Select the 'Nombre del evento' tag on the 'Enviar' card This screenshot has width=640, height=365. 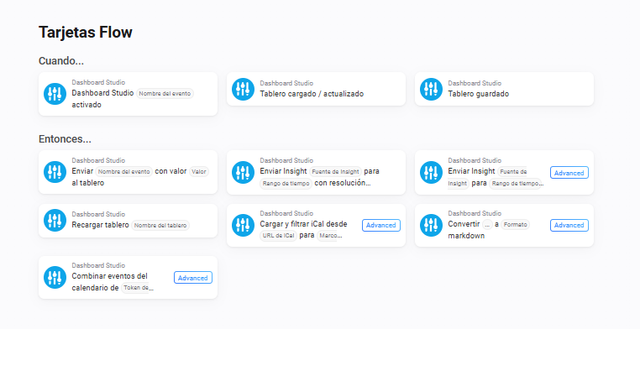coord(124,171)
